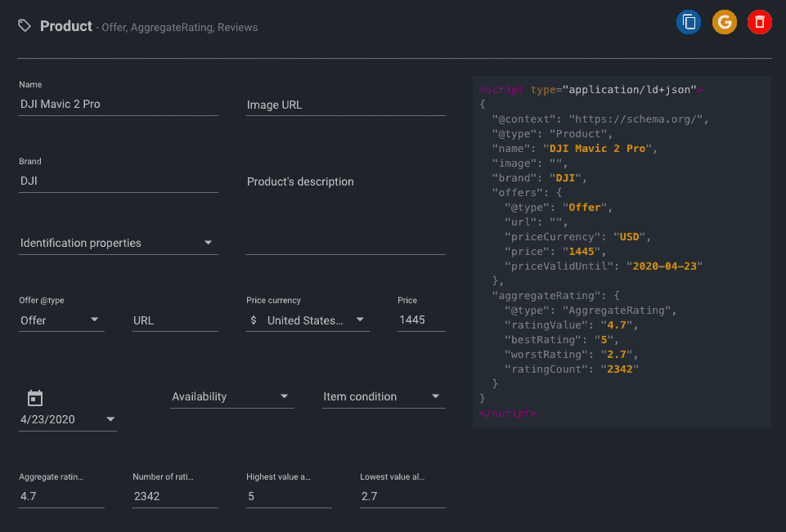This screenshot has width=786, height=532.
Task: Click the opening script tag line
Action: (591, 90)
